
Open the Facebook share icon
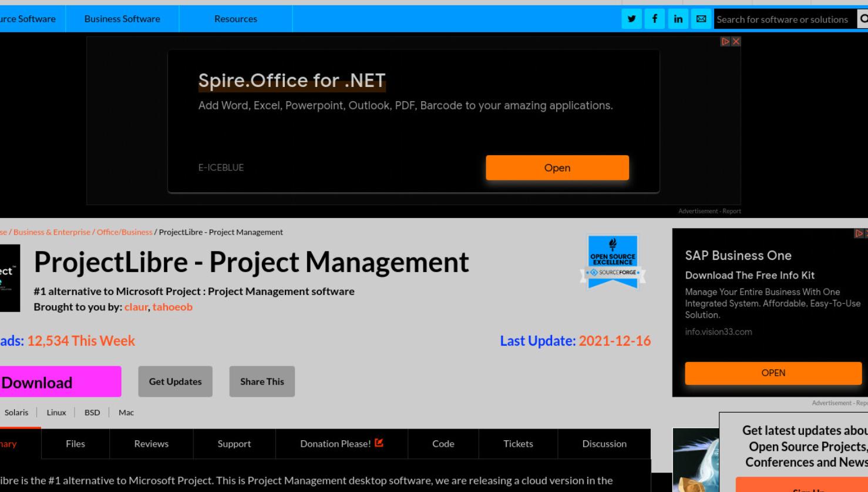(654, 19)
